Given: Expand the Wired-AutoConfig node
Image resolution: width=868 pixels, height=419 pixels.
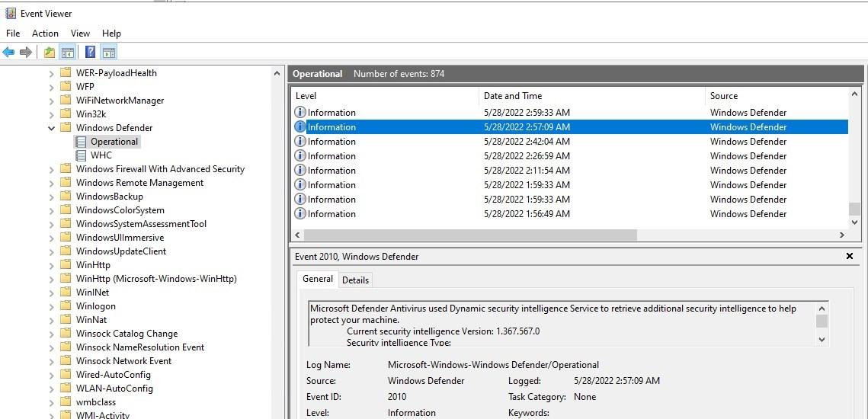Looking at the screenshot, I should coord(52,375).
